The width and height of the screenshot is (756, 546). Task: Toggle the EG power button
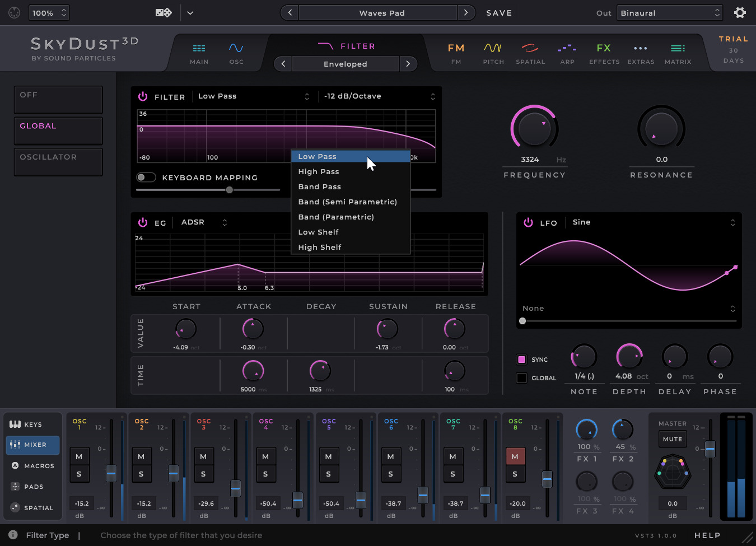[143, 222]
